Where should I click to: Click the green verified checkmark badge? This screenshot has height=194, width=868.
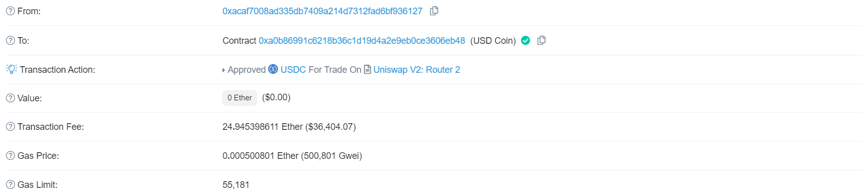pos(526,40)
